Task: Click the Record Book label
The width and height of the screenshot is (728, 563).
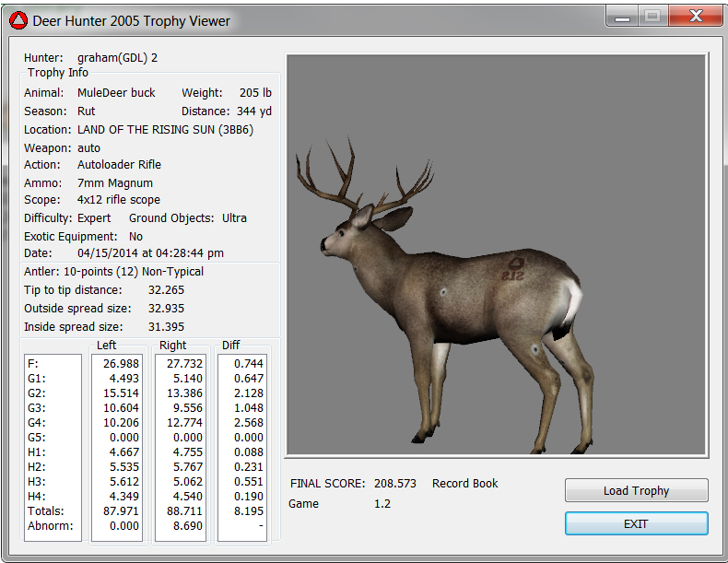Action: click(464, 484)
